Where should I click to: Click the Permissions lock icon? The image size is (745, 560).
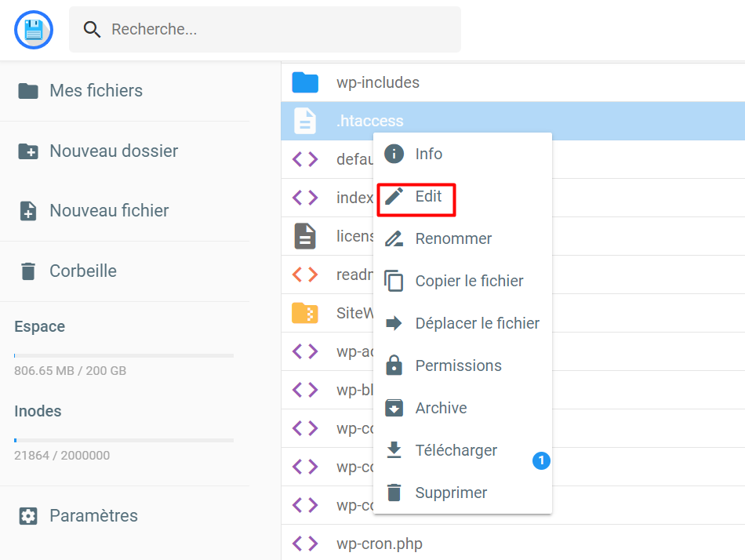coord(394,365)
